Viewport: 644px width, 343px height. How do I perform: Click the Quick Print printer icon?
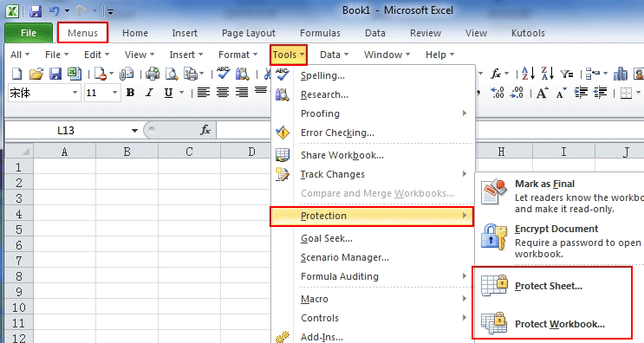153,74
